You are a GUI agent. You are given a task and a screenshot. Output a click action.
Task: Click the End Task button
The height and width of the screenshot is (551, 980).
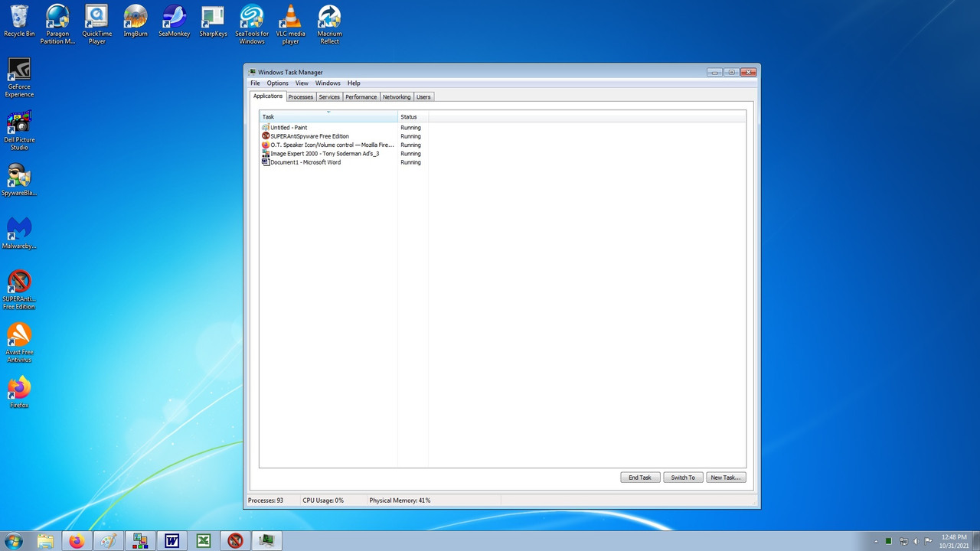640,478
